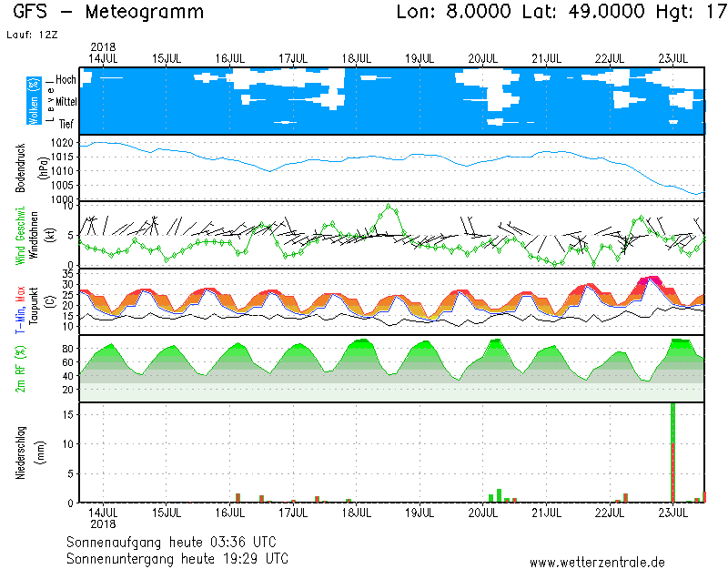Select the 18JUL label on top axis
This screenshot has width=728, height=569.
tap(356, 58)
